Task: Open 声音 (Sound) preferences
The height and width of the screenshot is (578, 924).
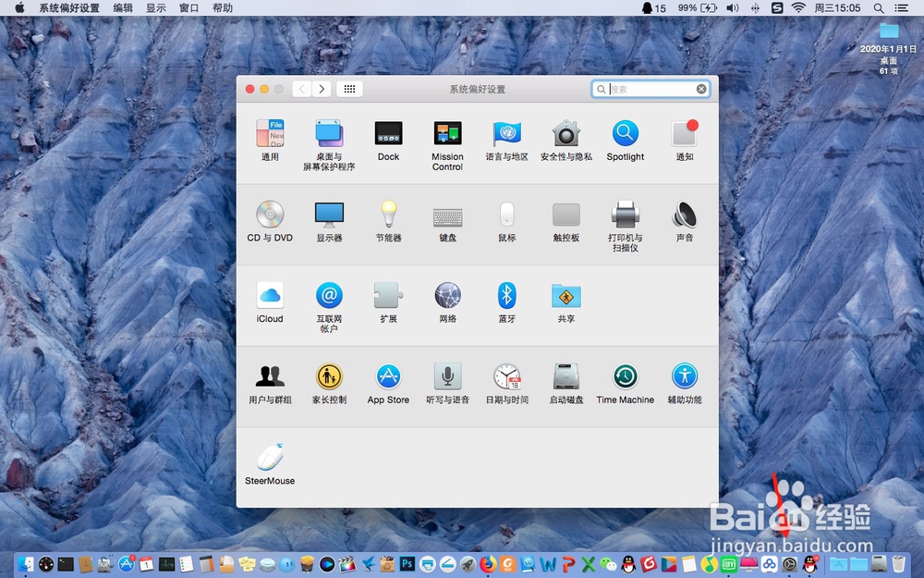Action: click(684, 222)
